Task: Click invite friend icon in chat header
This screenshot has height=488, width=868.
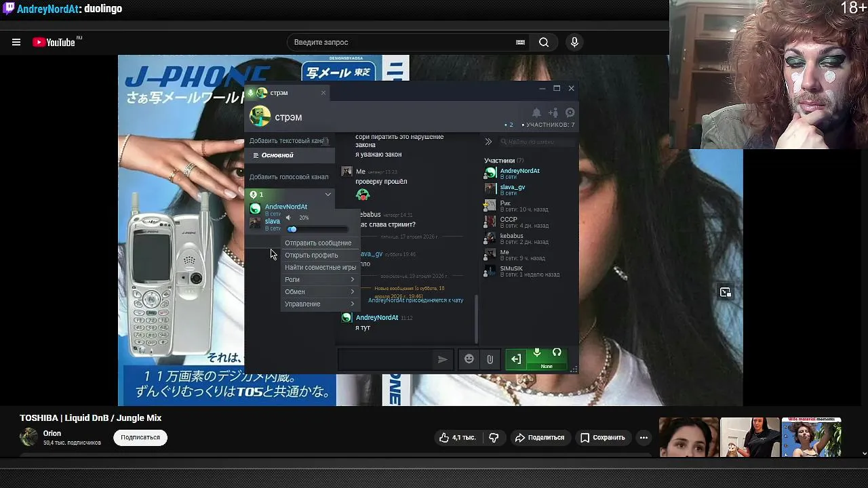Action: coord(553,113)
